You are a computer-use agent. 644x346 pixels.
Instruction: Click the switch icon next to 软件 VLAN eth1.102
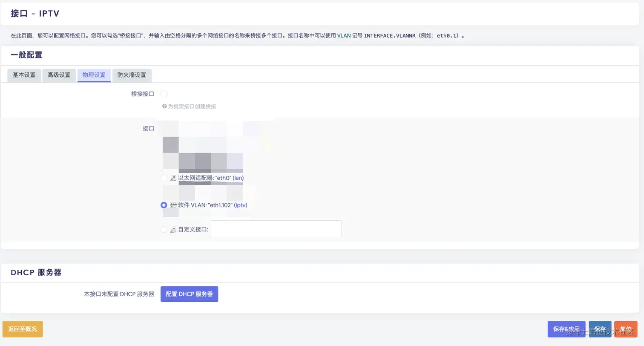coord(173,205)
